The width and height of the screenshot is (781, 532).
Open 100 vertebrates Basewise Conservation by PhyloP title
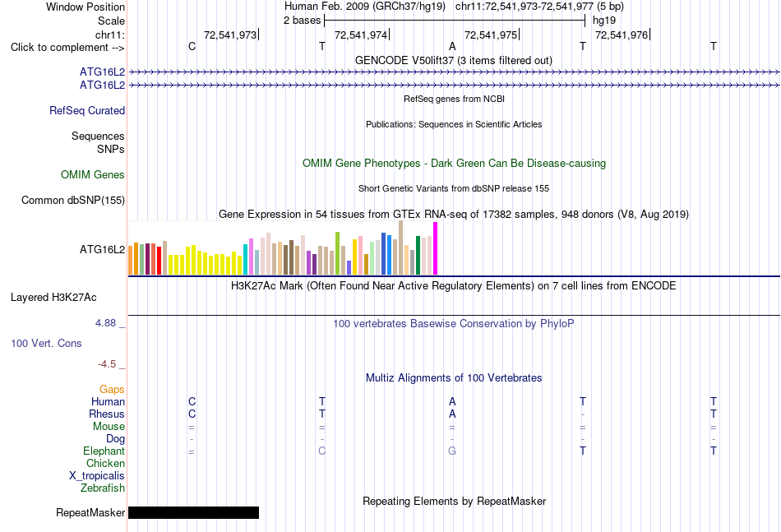click(x=454, y=324)
